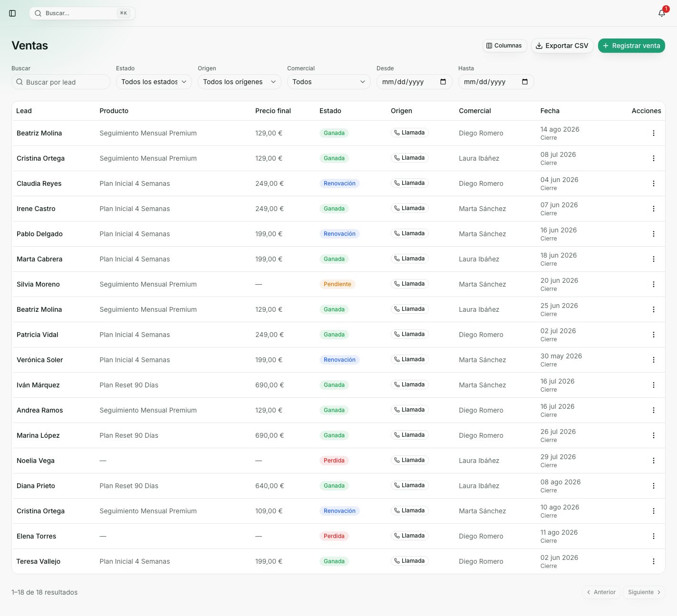Click the Comercial column header

pyautogui.click(x=475, y=111)
